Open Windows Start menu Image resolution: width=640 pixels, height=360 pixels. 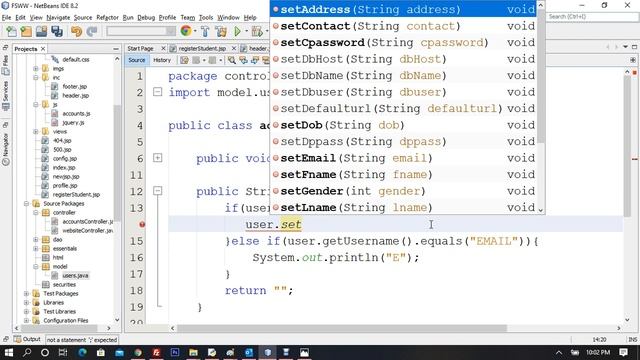coord(9,352)
